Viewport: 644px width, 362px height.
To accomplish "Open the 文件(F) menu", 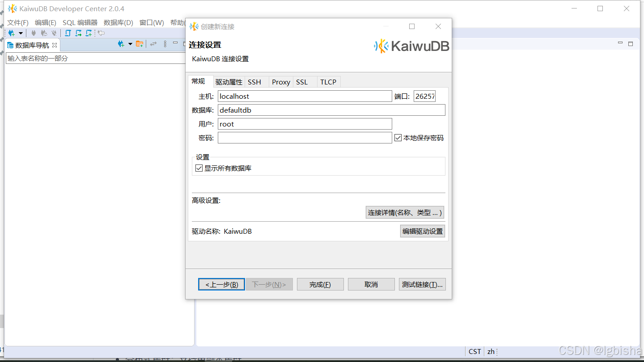I will pyautogui.click(x=18, y=22).
